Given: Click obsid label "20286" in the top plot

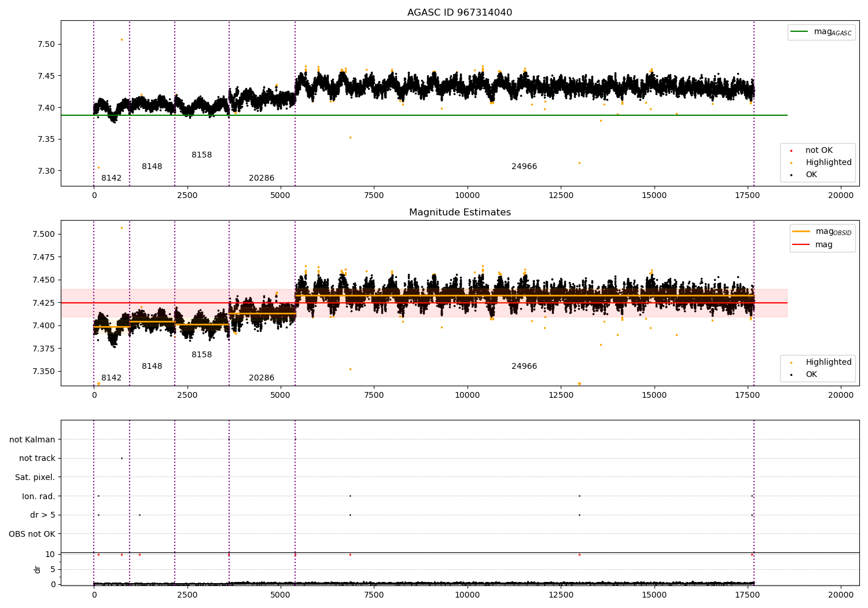Looking at the screenshot, I should tap(262, 178).
